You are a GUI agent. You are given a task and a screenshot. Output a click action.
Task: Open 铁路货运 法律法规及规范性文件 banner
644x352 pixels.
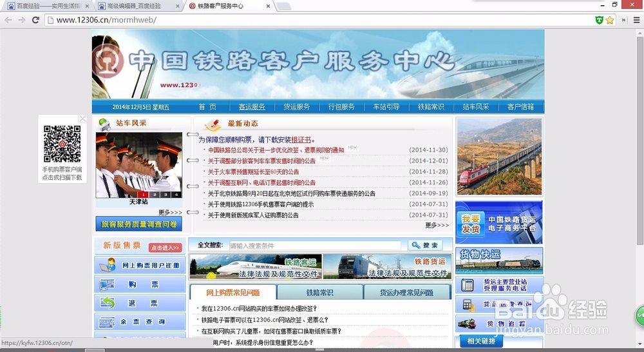pyautogui.click(x=387, y=266)
